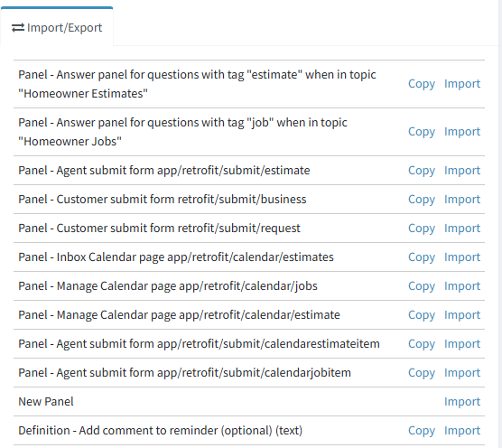Click the Import/Export arrows icon

[18, 27]
